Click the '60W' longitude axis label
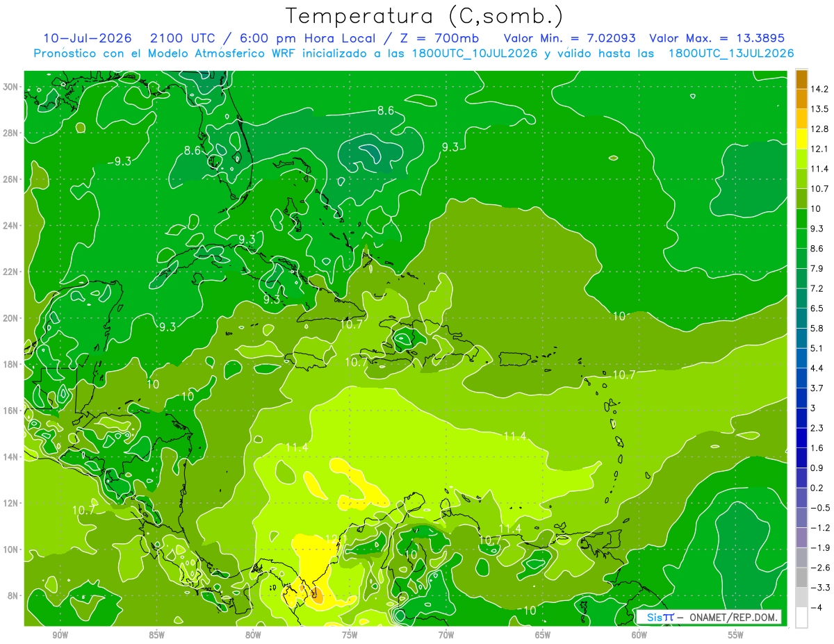The width and height of the screenshot is (834, 644). (639, 635)
